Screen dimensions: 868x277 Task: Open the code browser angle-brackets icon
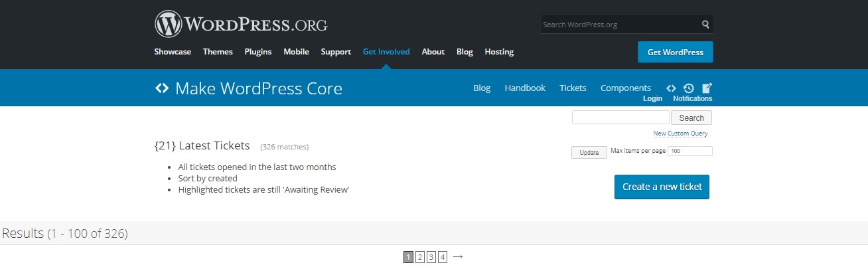(x=671, y=88)
